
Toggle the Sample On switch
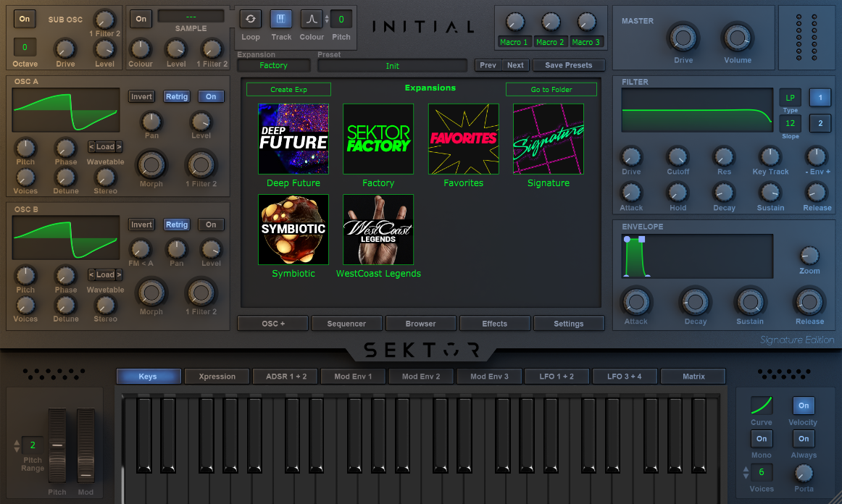pyautogui.click(x=141, y=19)
